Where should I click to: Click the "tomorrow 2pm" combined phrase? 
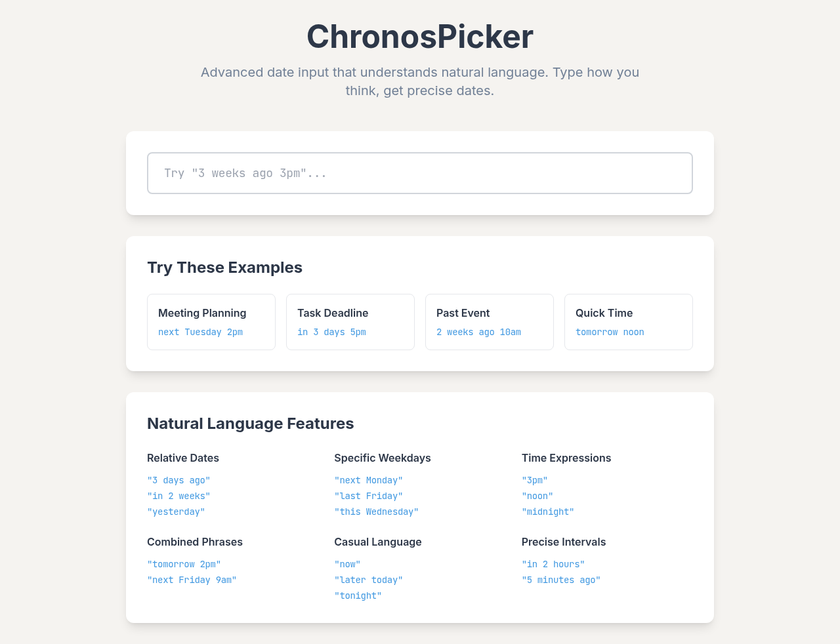(x=184, y=564)
